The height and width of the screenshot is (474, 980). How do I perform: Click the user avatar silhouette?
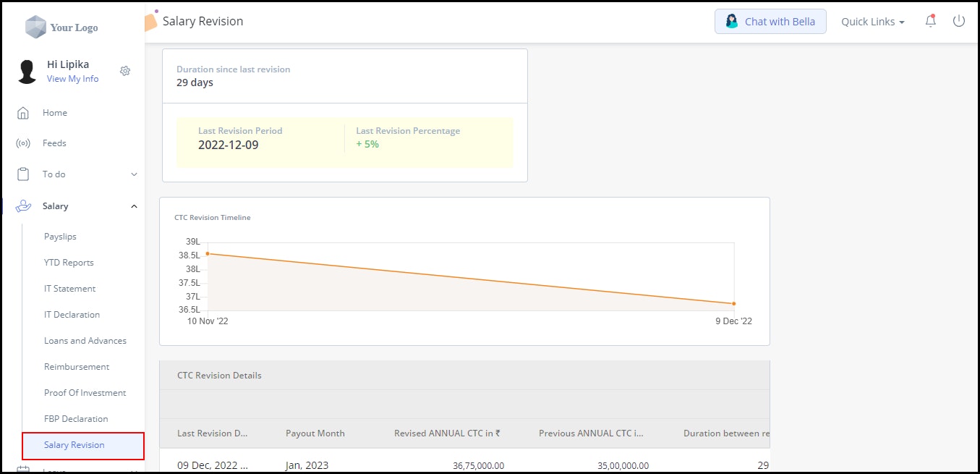point(28,72)
